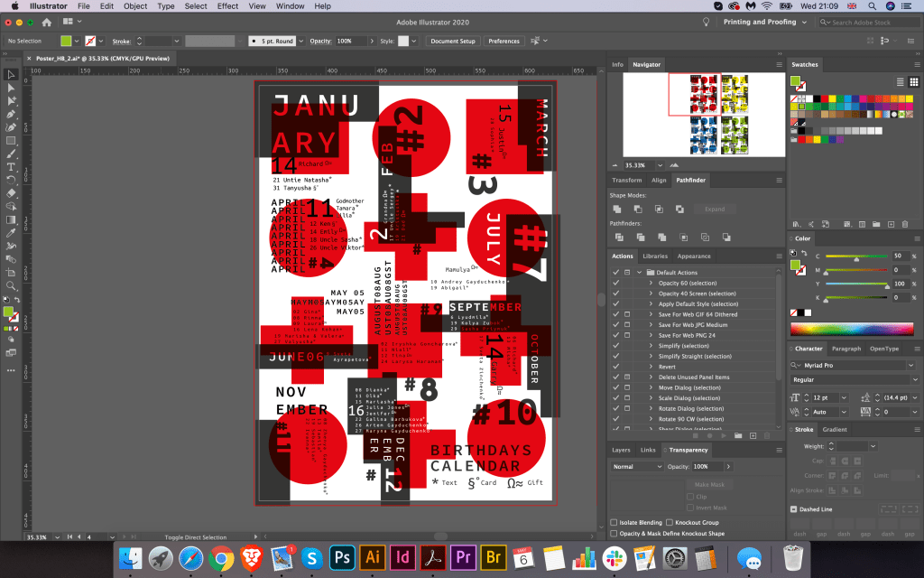Select the Type tool in the toolbar

point(12,167)
